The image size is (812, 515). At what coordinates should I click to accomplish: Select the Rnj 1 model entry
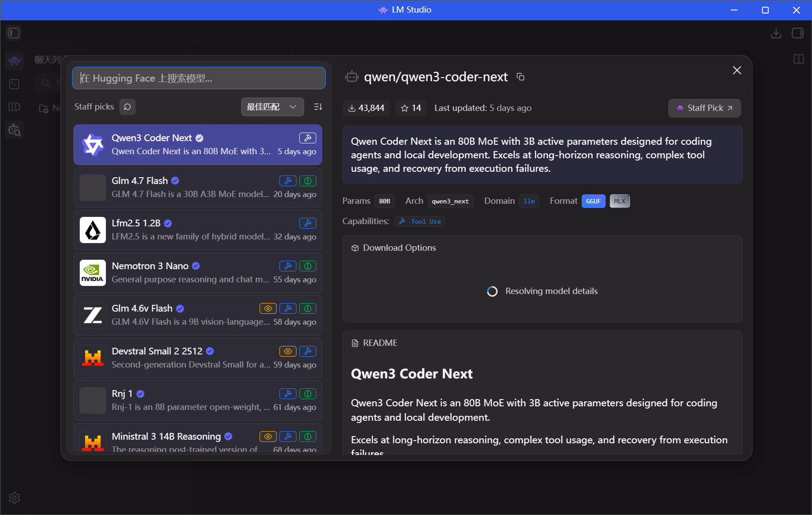(198, 400)
